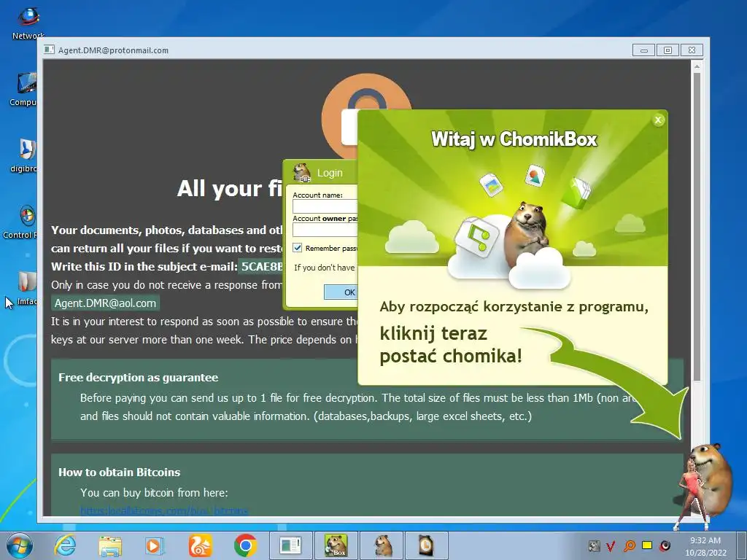Open the localbitcoins buy bitcoins link

pyautogui.click(x=164, y=511)
